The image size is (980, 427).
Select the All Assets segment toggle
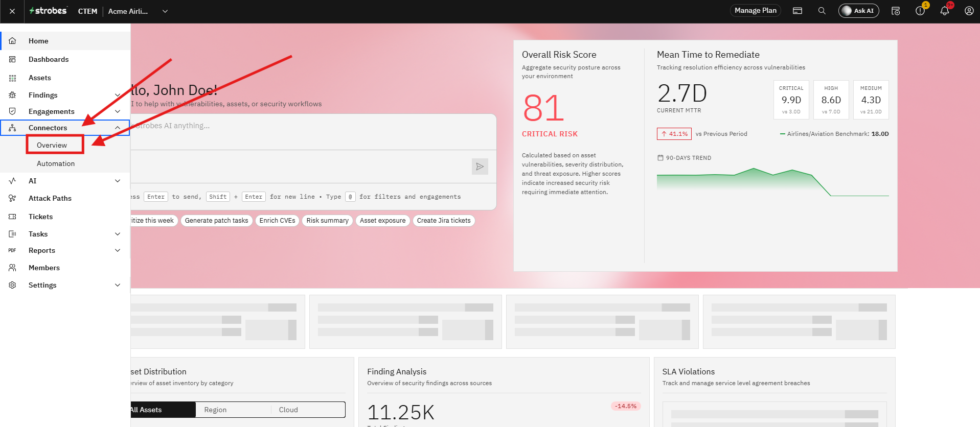tap(163, 410)
